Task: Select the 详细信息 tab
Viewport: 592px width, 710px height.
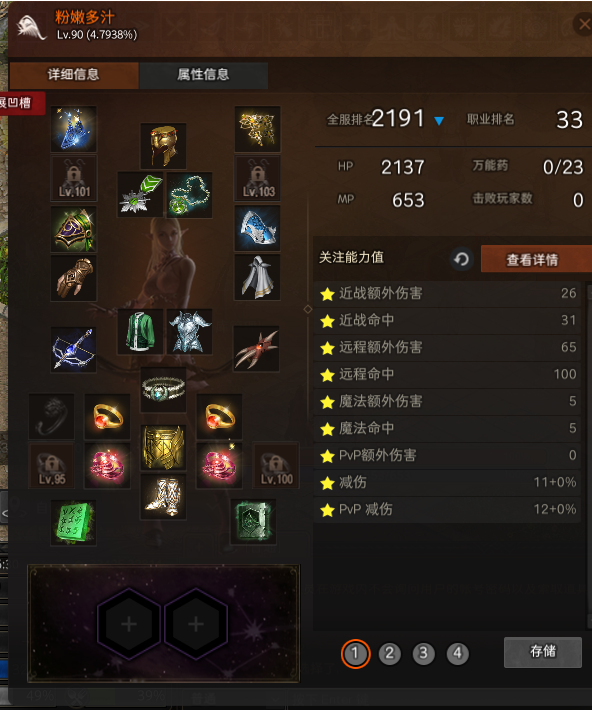Action: click(74, 75)
